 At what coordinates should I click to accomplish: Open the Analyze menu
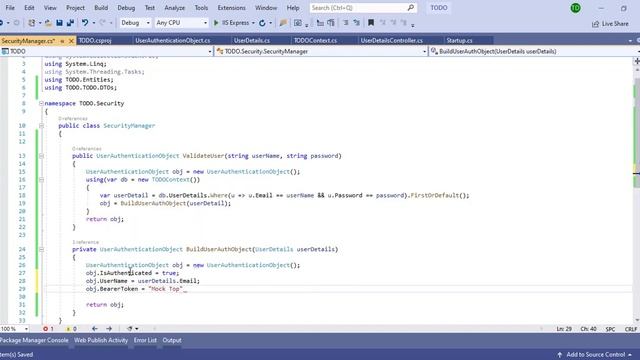point(174,8)
